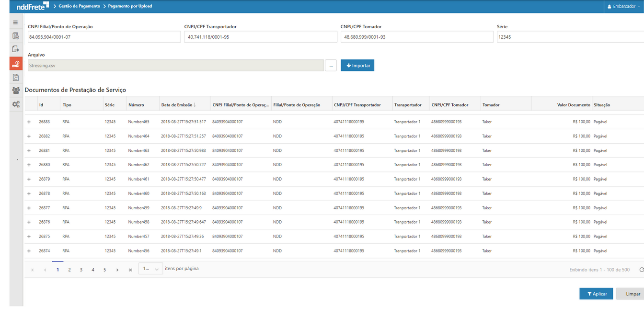Image resolution: width=644 pixels, height=318 pixels.
Task: Open the items per page dropdown
Action: pyautogui.click(x=150, y=269)
